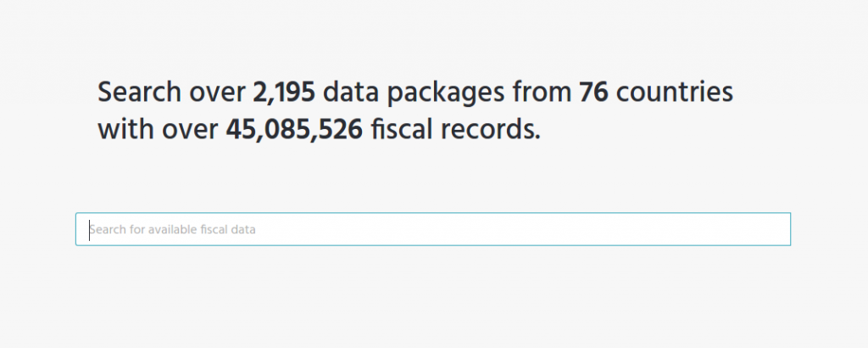Screen dimensions: 868x348
Task: Click the words 'with over' in headline
Action: (x=158, y=130)
